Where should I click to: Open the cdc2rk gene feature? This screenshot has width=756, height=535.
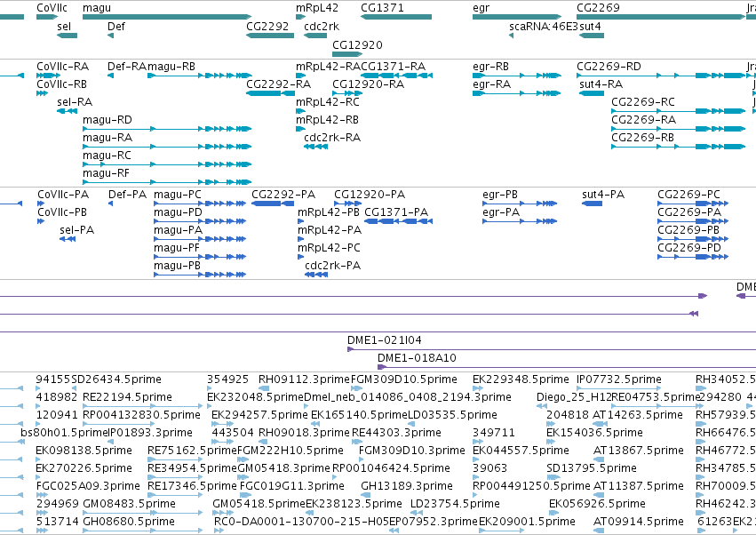point(315,36)
